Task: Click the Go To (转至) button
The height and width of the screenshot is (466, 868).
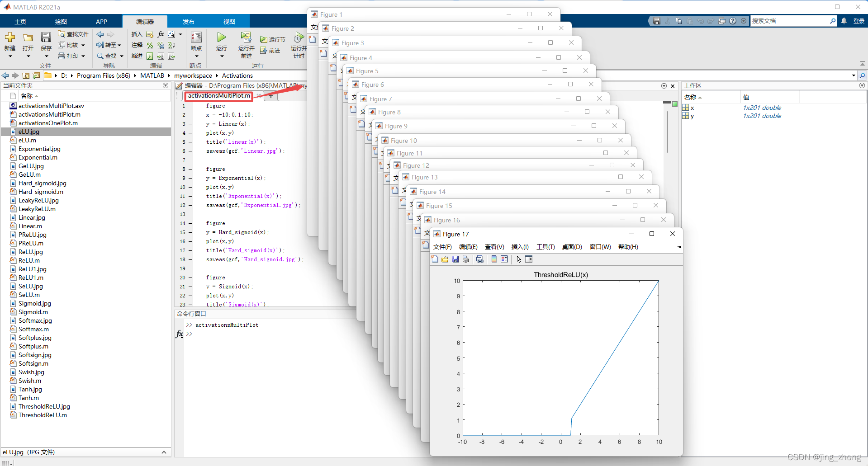Action: point(109,45)
